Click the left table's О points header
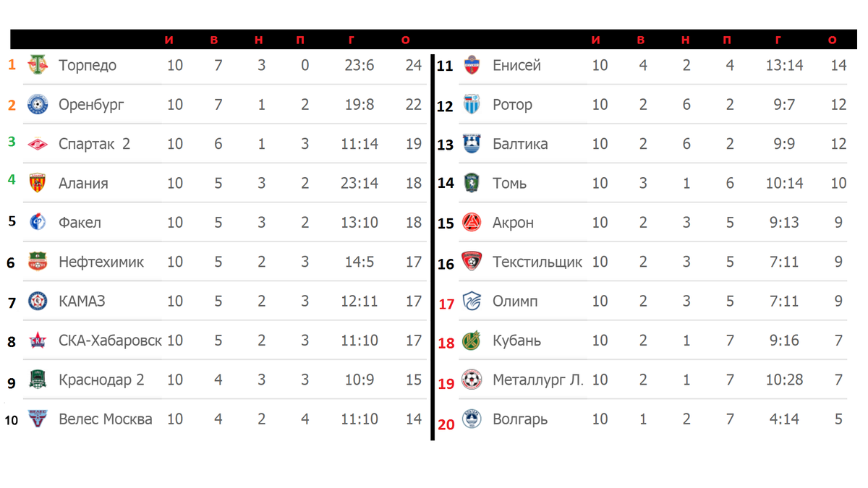 [x=405, y=40]
